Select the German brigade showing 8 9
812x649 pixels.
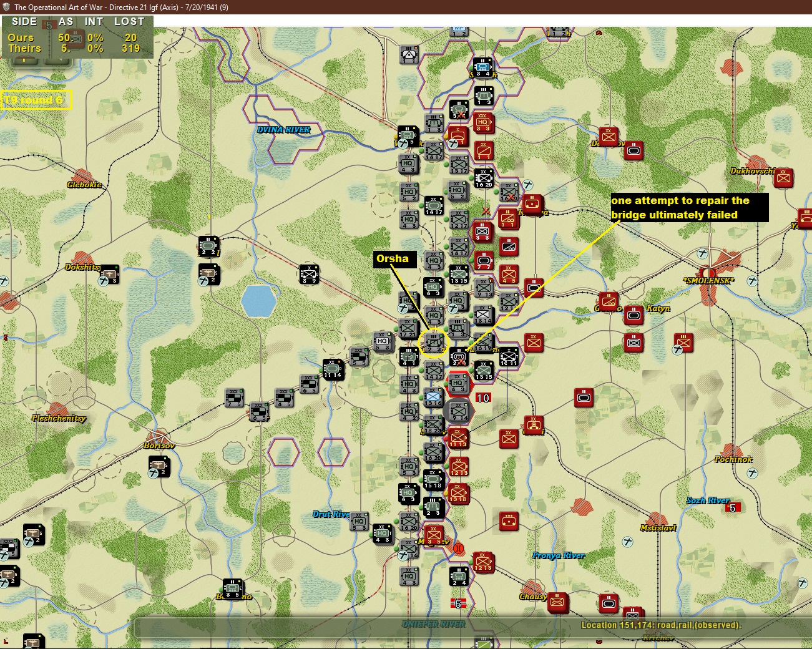point(309,274)
